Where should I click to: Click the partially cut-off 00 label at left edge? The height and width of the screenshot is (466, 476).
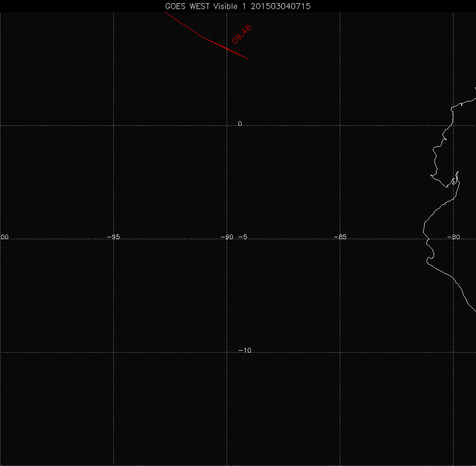pyautogui.click(x=5, y=237)
